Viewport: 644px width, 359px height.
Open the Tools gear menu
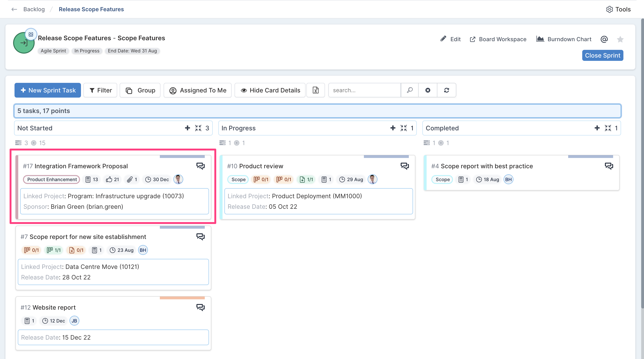(618, 9)
